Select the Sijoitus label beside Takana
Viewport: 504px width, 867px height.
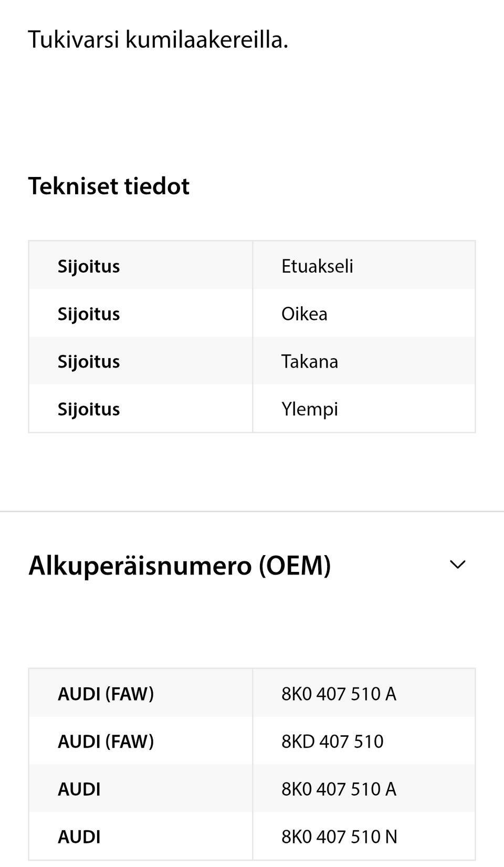point(89,362)
